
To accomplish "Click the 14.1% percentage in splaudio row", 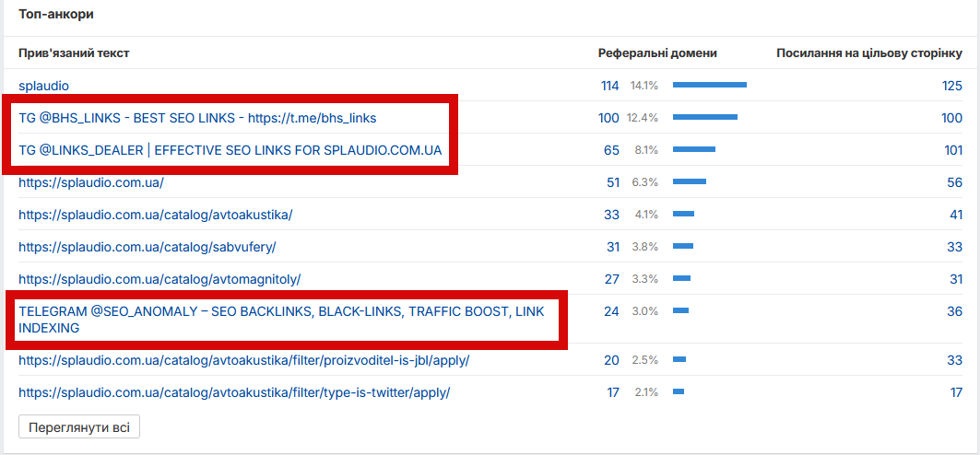I will [643, 86].
